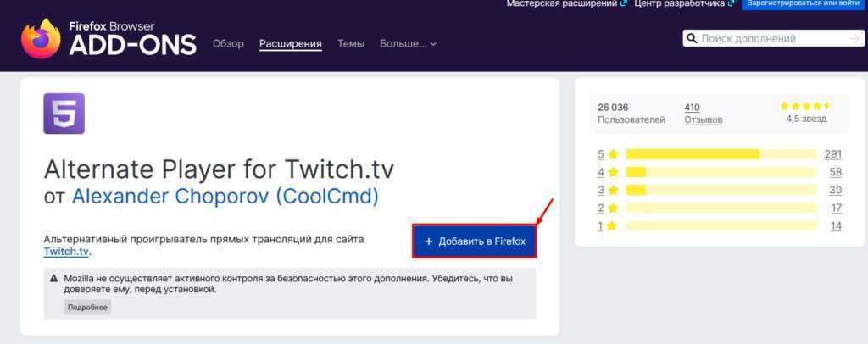Open the Мастерская расширений external link
868x344 pixels.
(562, 4)
